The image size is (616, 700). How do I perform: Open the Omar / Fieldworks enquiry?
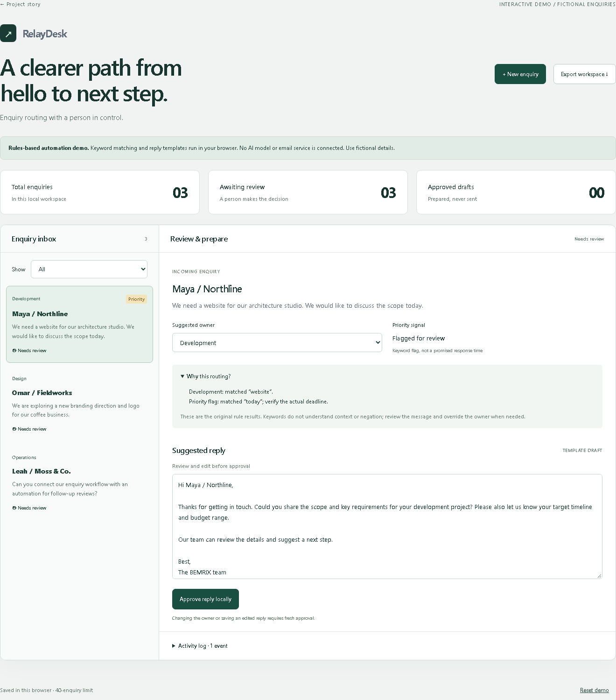(79, 403)
